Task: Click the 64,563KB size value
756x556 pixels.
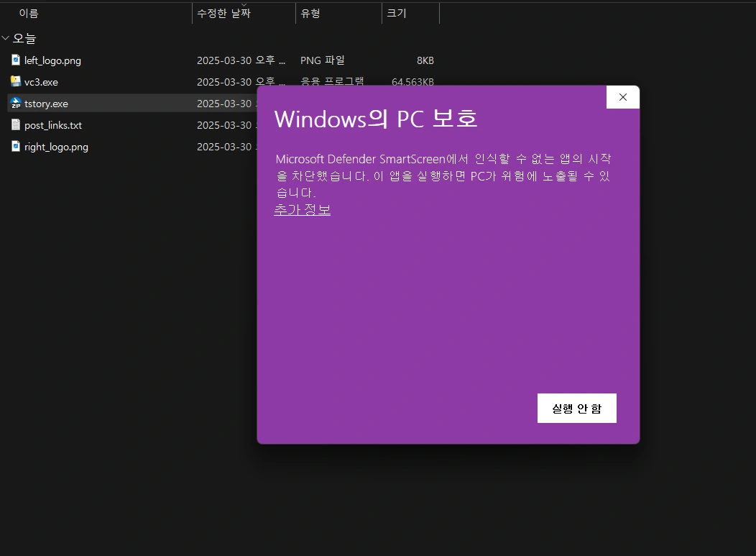Action: [412, 81]
